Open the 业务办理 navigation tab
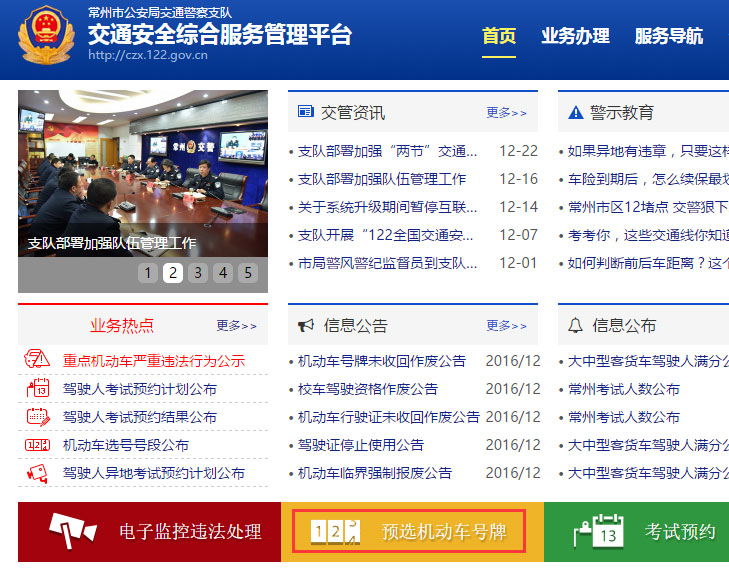The image size is (729, 578). point(575,36)
